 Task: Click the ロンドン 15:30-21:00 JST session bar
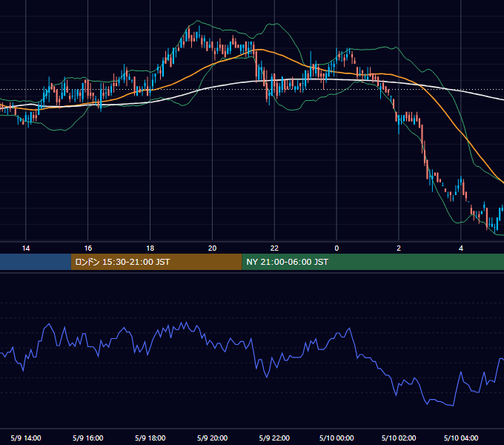156,262
